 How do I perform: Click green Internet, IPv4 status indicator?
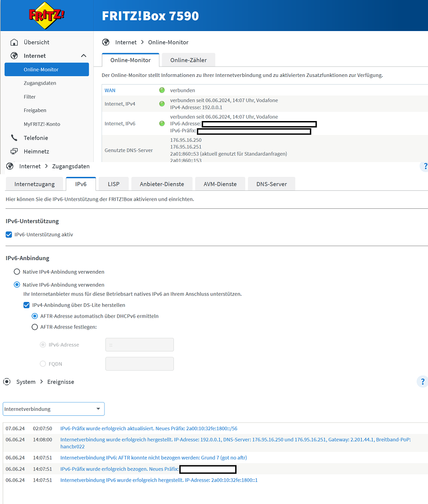tap(162, 103)
